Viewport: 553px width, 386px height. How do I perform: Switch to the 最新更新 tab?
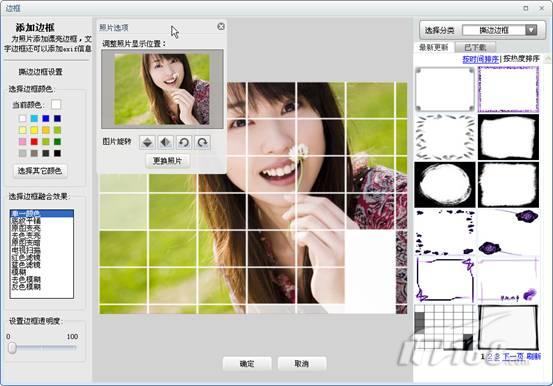click(x=434, y=47)
